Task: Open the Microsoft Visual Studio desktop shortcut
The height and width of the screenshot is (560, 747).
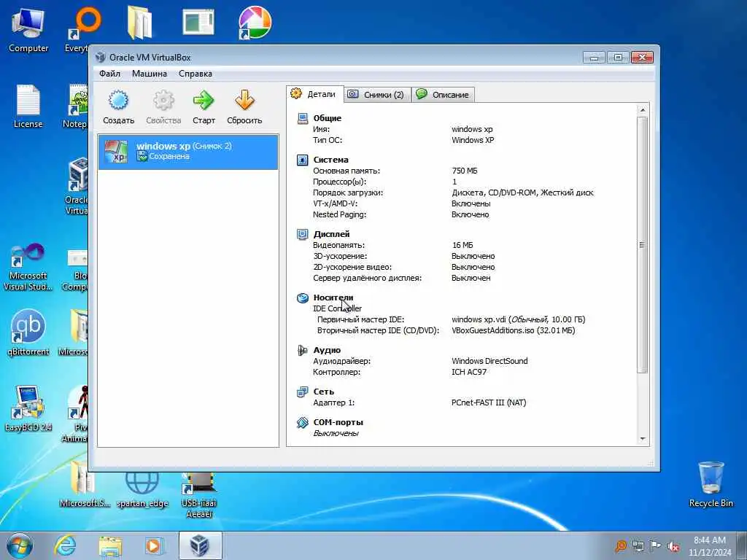Action: point(28,267)
